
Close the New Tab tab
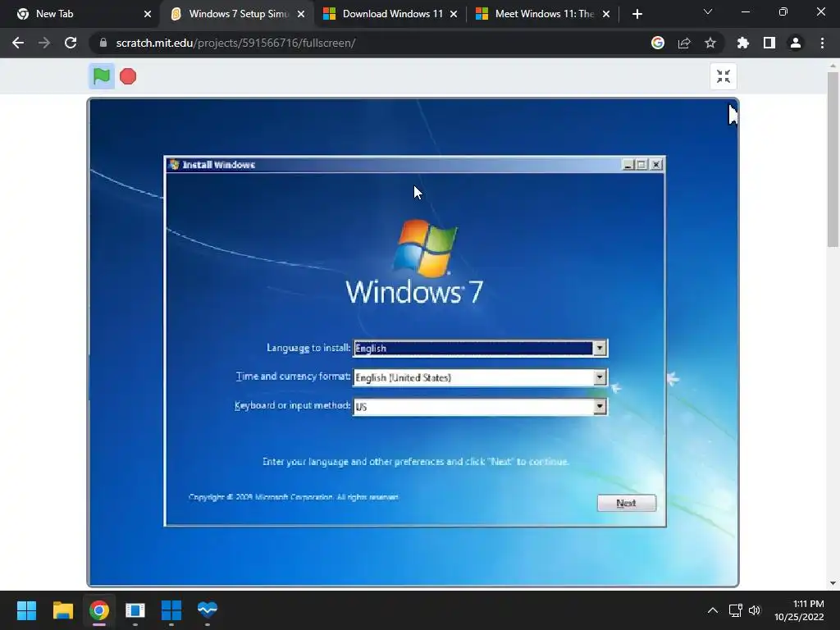(148, 14)
